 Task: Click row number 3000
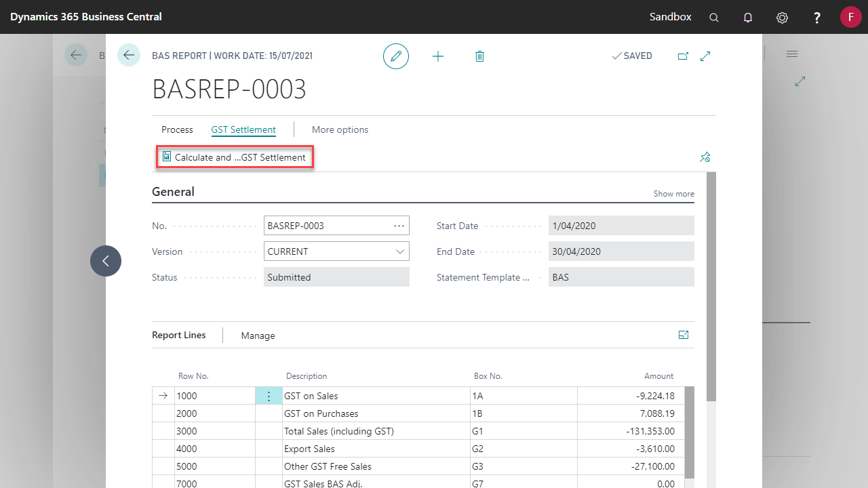215,431
